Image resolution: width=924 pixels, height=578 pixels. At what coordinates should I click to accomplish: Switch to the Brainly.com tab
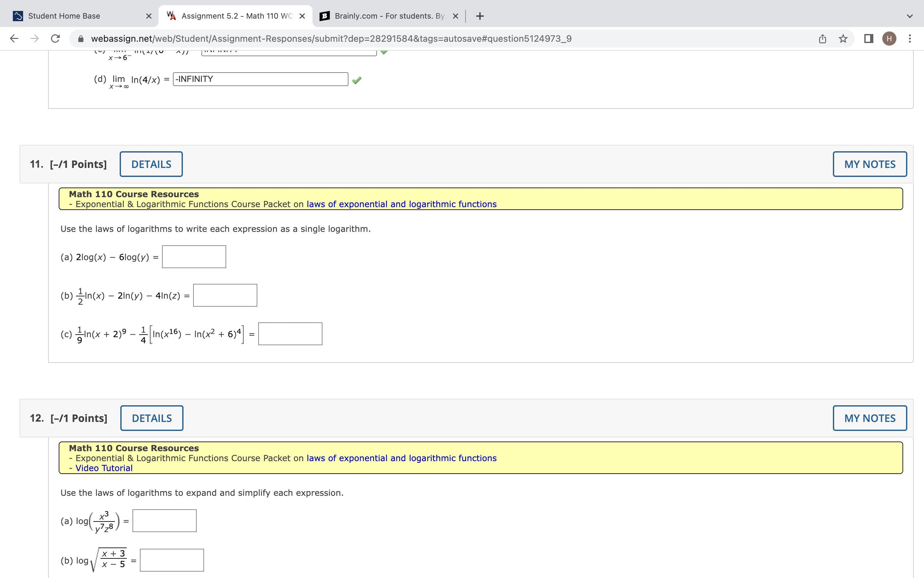pyautogui.click(x=389, y=16)
